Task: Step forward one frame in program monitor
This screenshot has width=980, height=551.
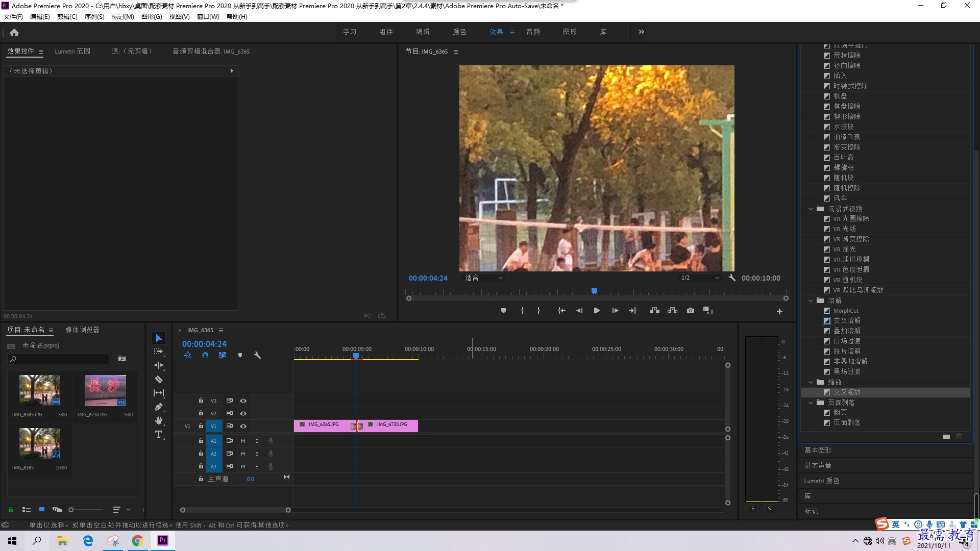Action: tap(615, 311)
